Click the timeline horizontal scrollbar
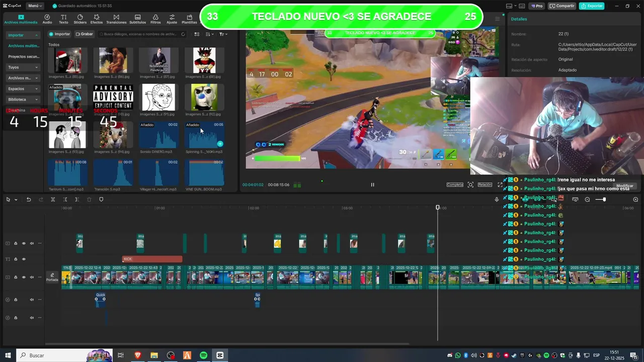 click(x=227, y=344)
